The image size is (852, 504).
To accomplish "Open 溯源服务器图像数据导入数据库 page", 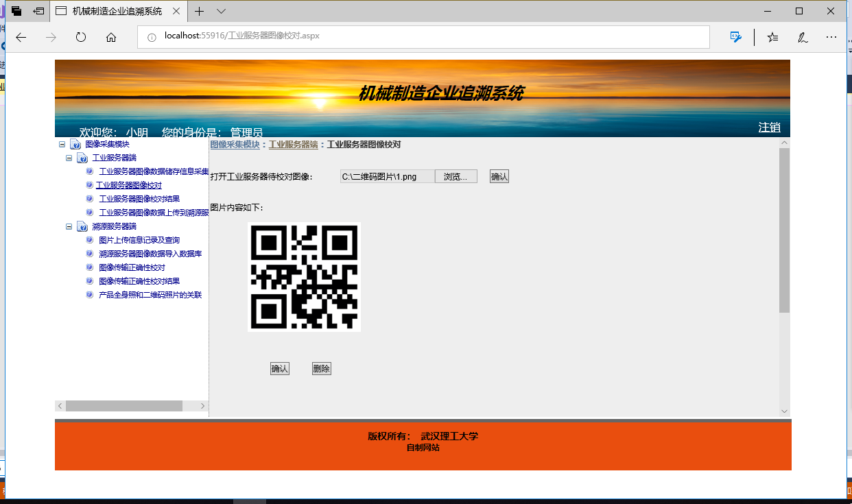I will pos(150,254).
